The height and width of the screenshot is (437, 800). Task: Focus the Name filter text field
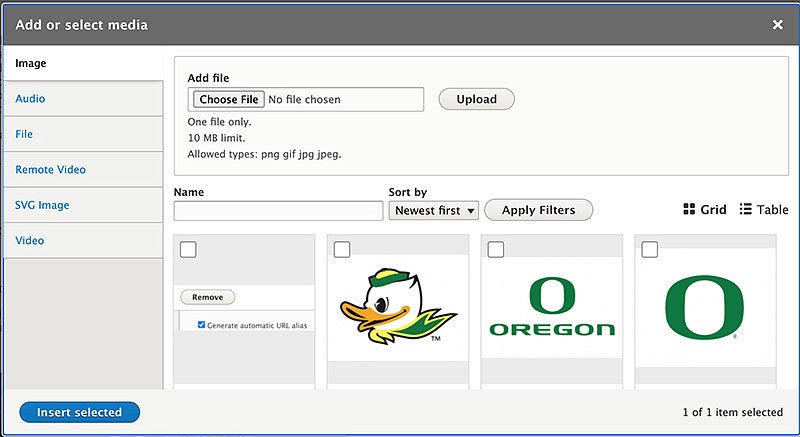(x=278, y=211)
